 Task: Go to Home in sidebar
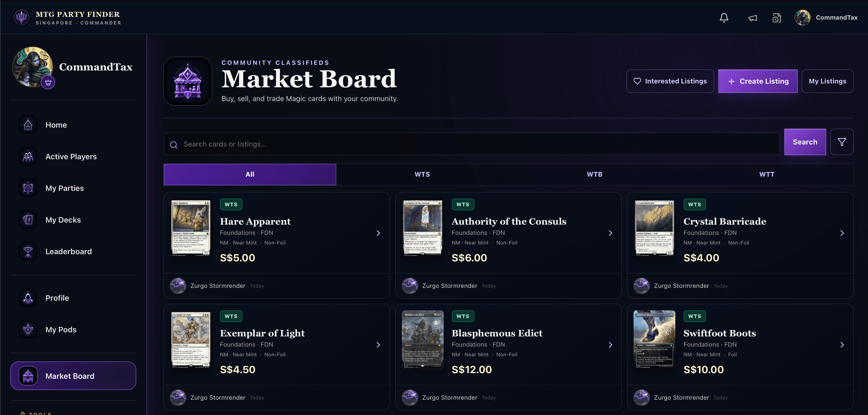(x=73, y=125)
